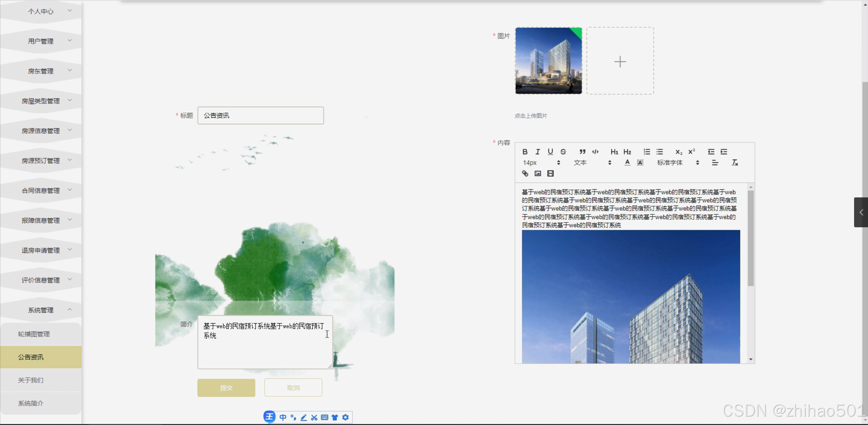Toggle bold formatting in editor
Image resolution: width=868 pixels, height=425 pixels.
(x=525, y=152)
